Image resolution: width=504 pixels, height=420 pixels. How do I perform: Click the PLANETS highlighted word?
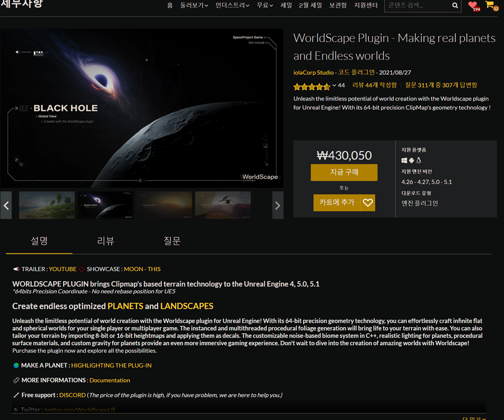click(x=126, y=306)
